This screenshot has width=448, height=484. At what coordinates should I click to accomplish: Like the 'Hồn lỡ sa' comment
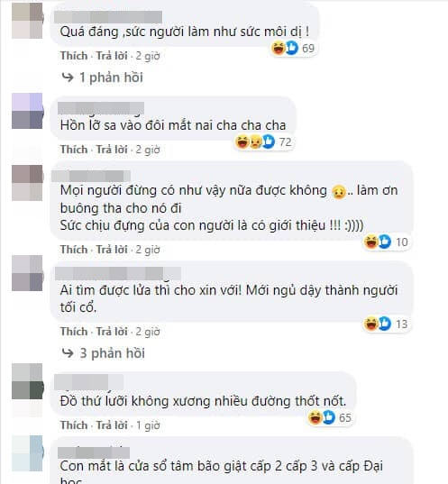(74, 150)
